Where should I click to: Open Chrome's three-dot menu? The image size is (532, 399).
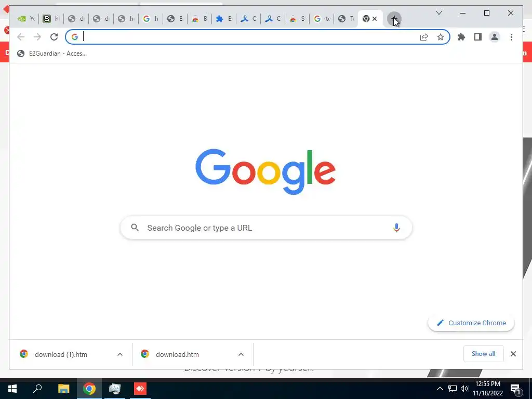coord(511,37)
